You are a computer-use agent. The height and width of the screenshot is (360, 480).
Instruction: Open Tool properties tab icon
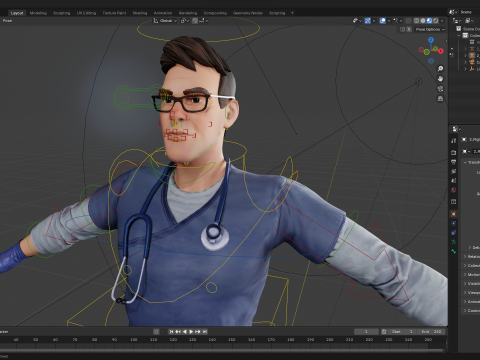pos(453,140)
